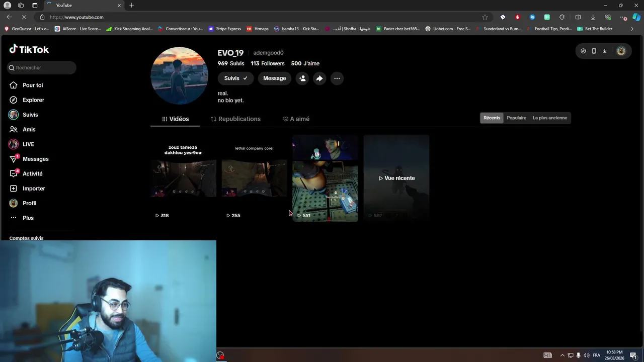Open Windows notification center
The width and height of the screenshot is (644, 362).
(633, 355)
